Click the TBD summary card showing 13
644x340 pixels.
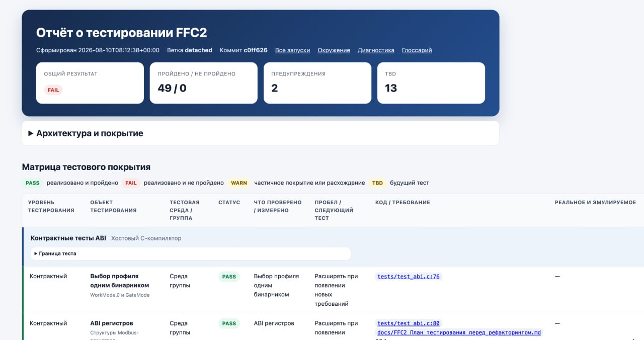(x=431, y=83)
